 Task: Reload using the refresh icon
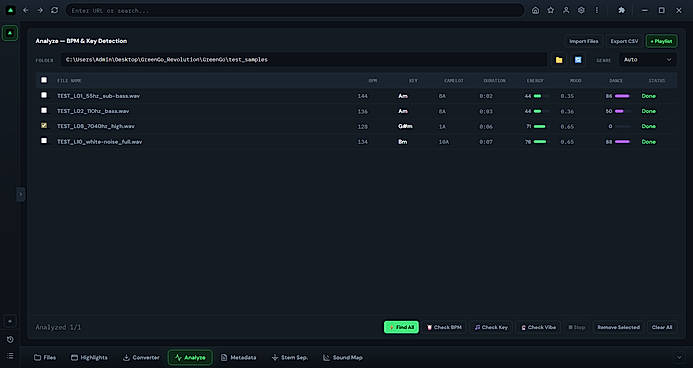[x=54, y=10]
